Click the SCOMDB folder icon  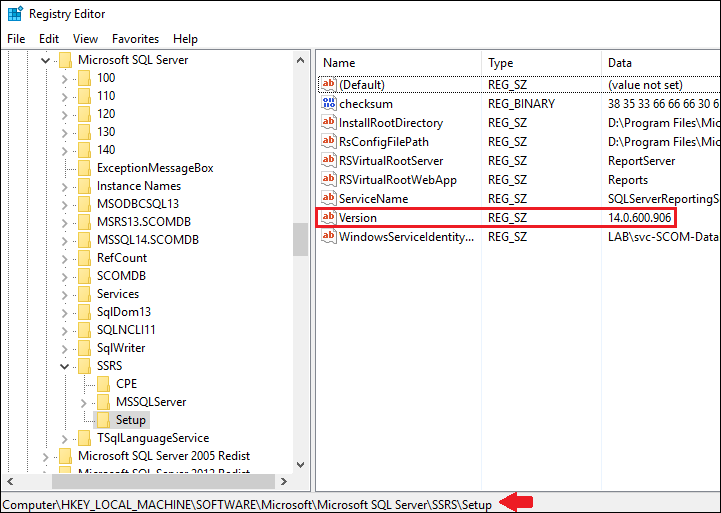tap(84, 276)
